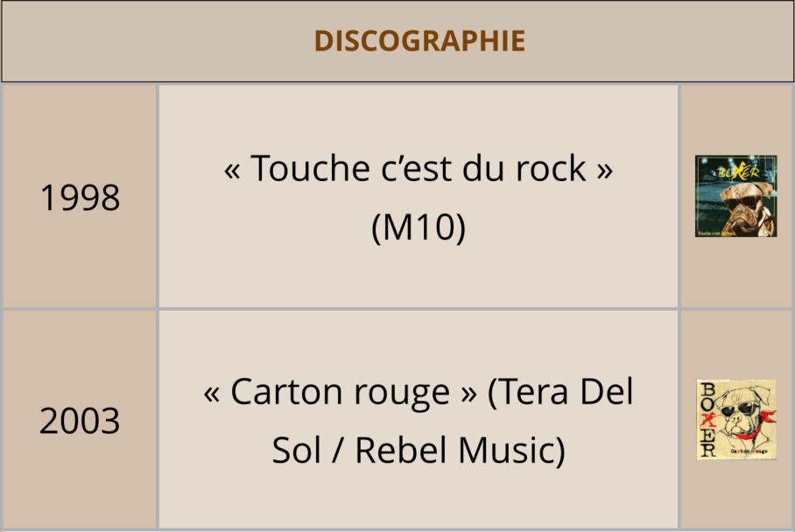The height and width of the screenshot is (532, 795).
Task: Click the yellow caption on 1998 cover
Action: pos(716,232)
